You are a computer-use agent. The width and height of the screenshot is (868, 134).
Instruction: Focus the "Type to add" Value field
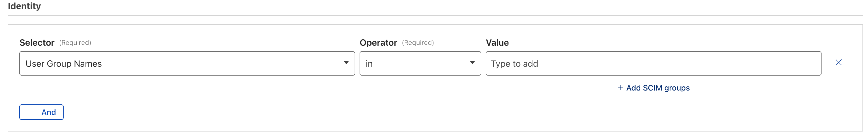653,63
